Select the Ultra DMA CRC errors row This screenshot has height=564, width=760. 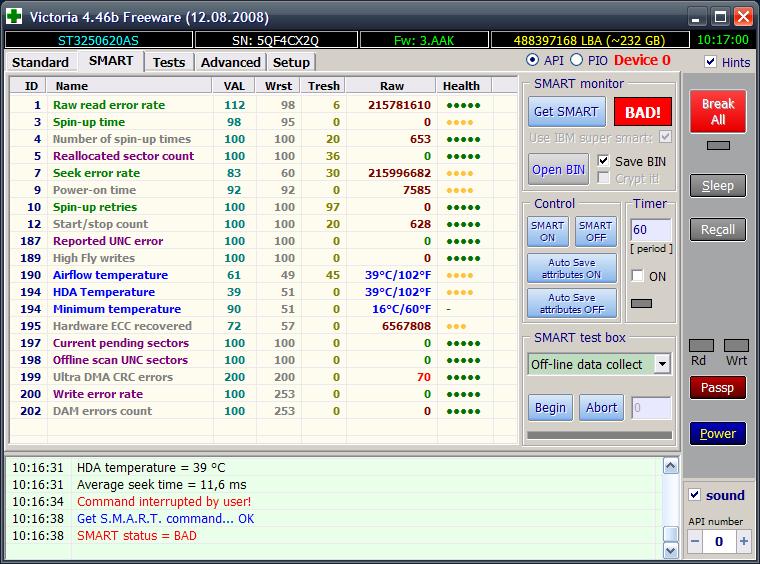[264, 376]
